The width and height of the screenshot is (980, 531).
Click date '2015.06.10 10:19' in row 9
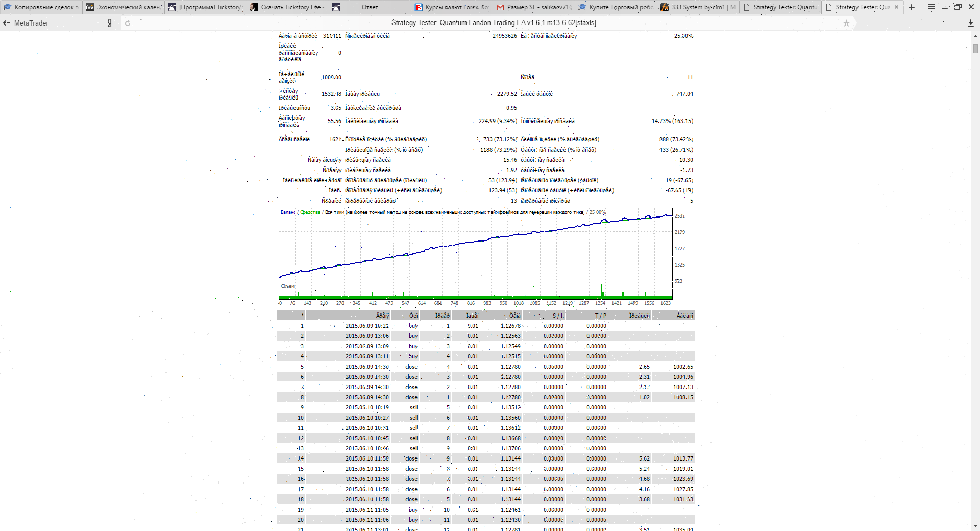coord(367,407)
